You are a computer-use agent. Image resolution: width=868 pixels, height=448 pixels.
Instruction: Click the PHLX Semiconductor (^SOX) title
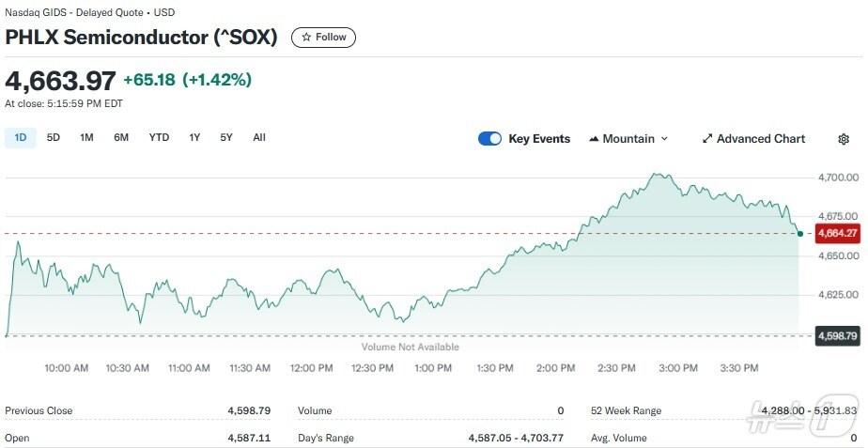point(142,38)
